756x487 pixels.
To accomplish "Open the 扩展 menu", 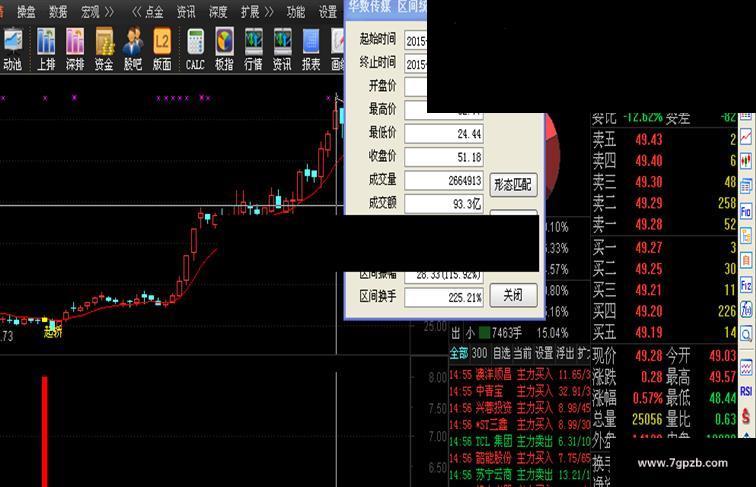I will point(250,12).
